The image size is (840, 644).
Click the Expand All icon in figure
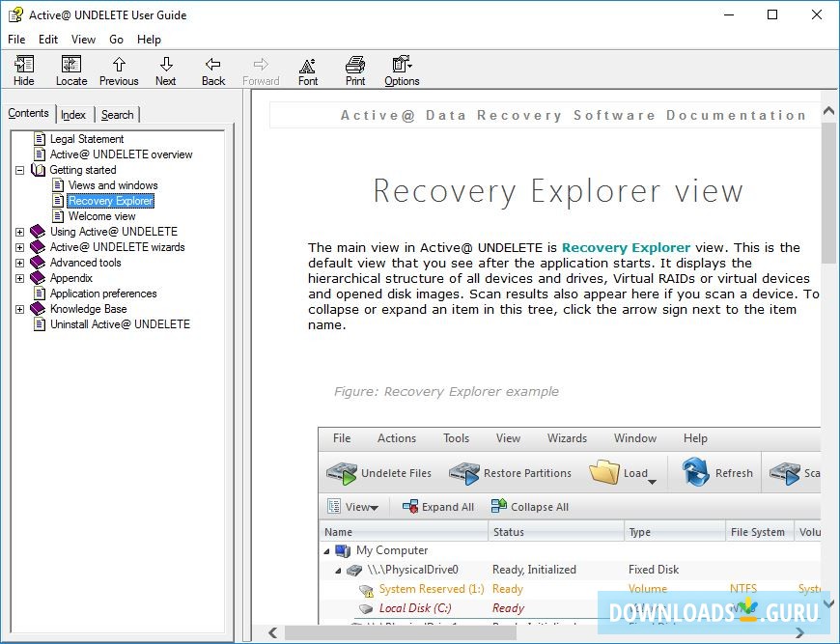click(x=410, y=506)
